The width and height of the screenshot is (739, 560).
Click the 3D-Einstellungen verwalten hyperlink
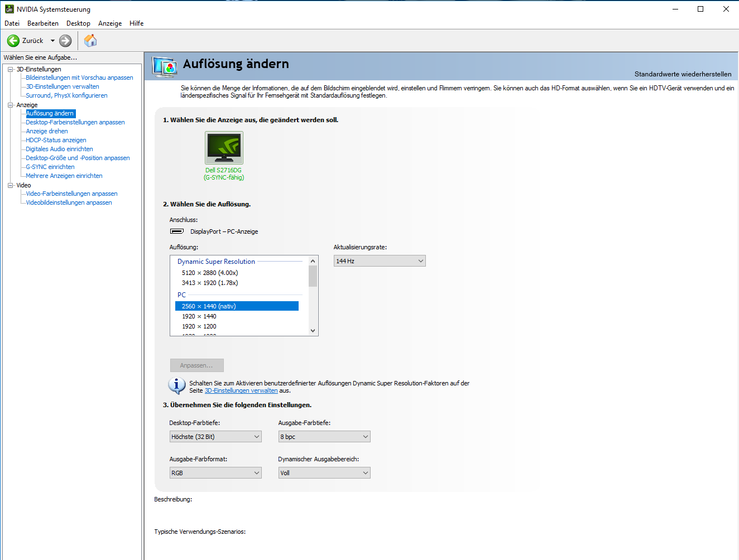coord(241,390)
